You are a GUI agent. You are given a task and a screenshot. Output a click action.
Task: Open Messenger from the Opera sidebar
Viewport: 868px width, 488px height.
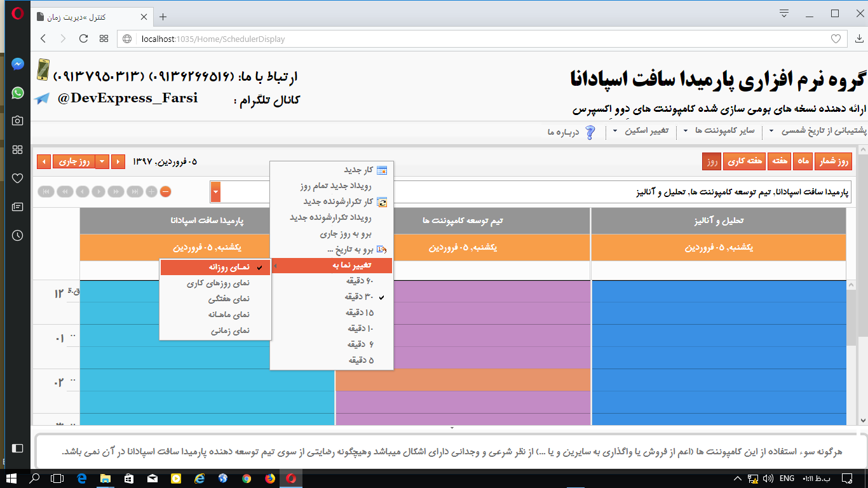[17, 64]
